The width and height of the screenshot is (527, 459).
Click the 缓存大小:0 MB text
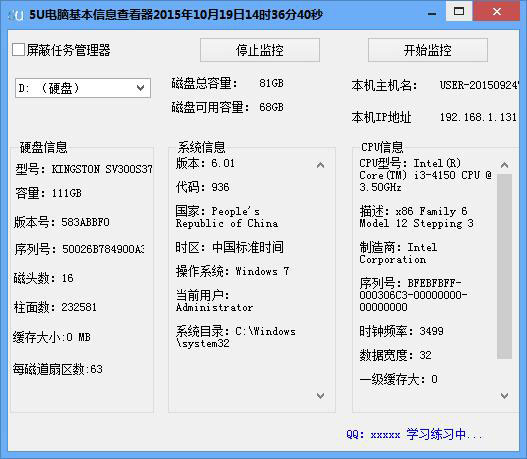pos(52,337)
